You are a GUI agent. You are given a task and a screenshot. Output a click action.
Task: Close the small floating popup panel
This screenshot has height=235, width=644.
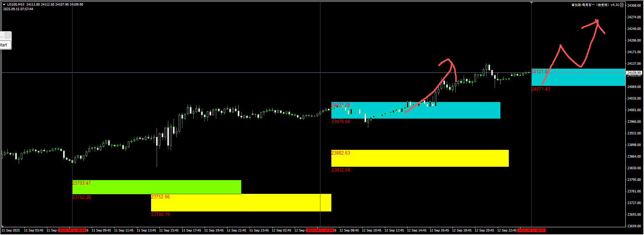coord(8,36)
